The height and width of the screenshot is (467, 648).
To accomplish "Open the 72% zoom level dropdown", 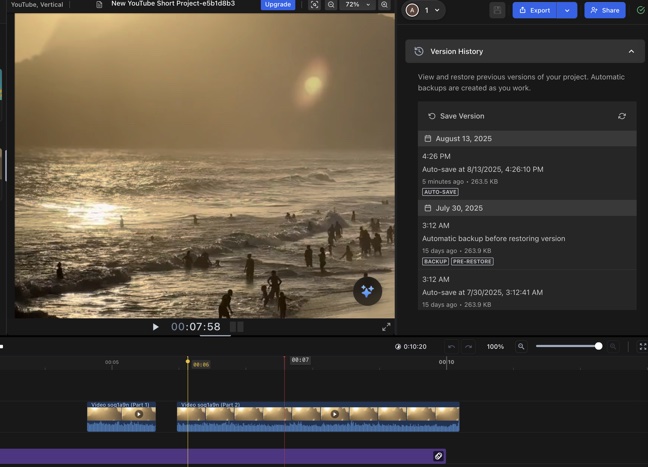I will (357, 5).
